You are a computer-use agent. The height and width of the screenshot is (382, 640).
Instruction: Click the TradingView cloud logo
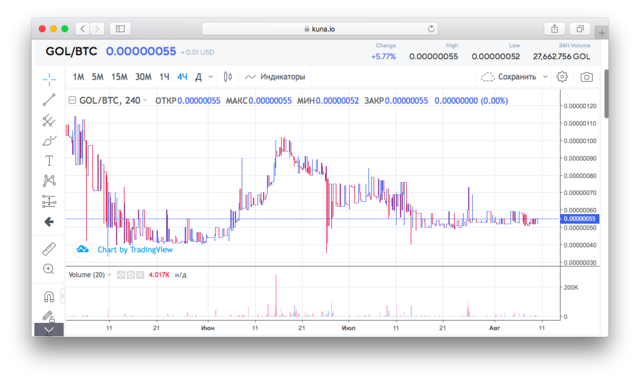point(82,249)
